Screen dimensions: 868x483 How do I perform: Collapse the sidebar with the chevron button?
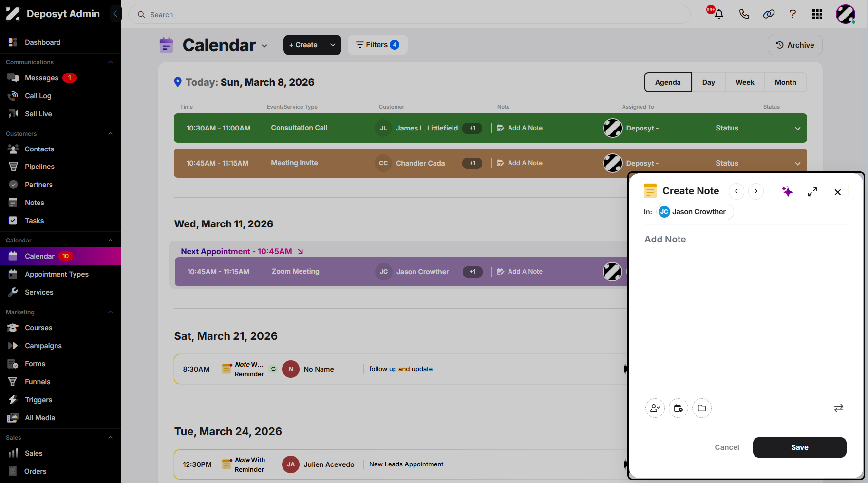pos(115,14)
